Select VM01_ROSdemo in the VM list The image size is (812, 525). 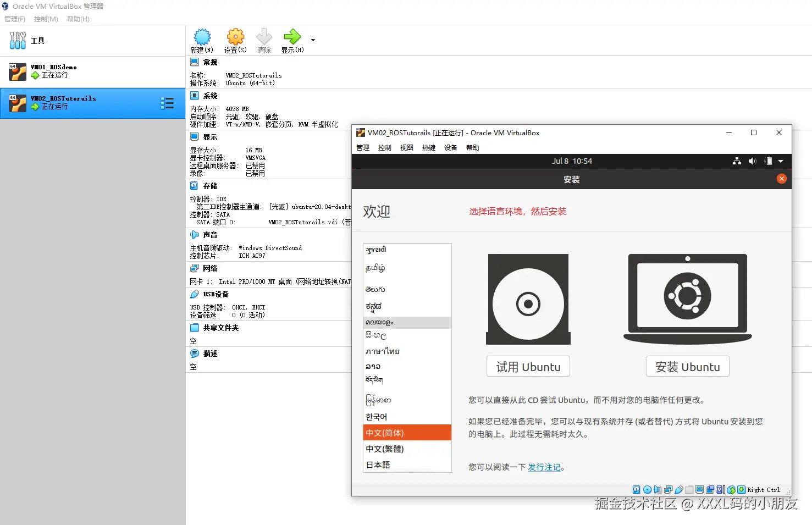(92, 71)
